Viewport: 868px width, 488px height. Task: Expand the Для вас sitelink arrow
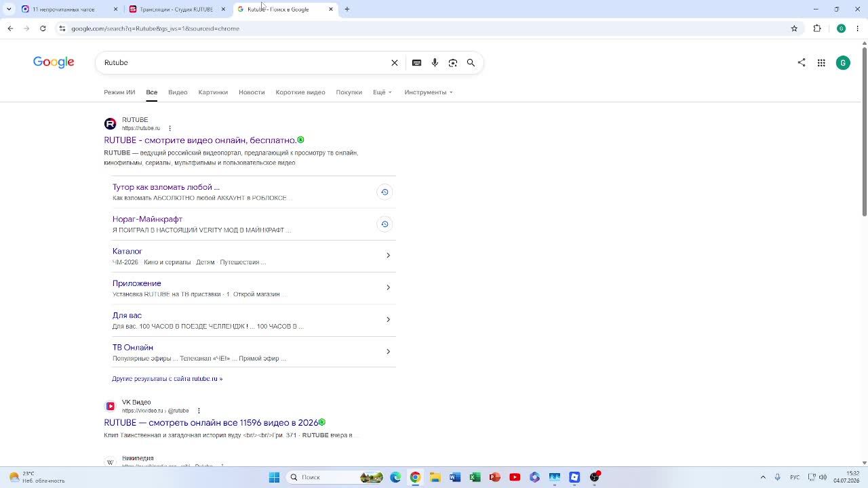[388, 319]
